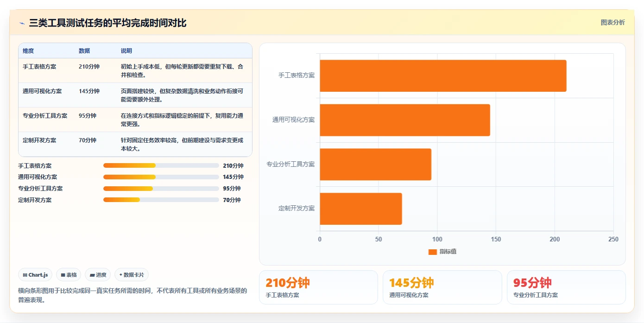Select the Chart.js chip

[36, 275]
